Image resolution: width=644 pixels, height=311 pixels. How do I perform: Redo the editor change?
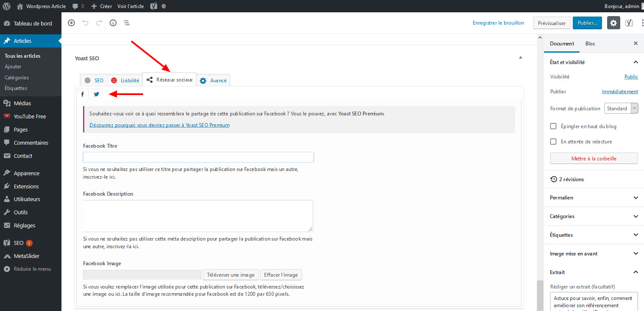99,23
